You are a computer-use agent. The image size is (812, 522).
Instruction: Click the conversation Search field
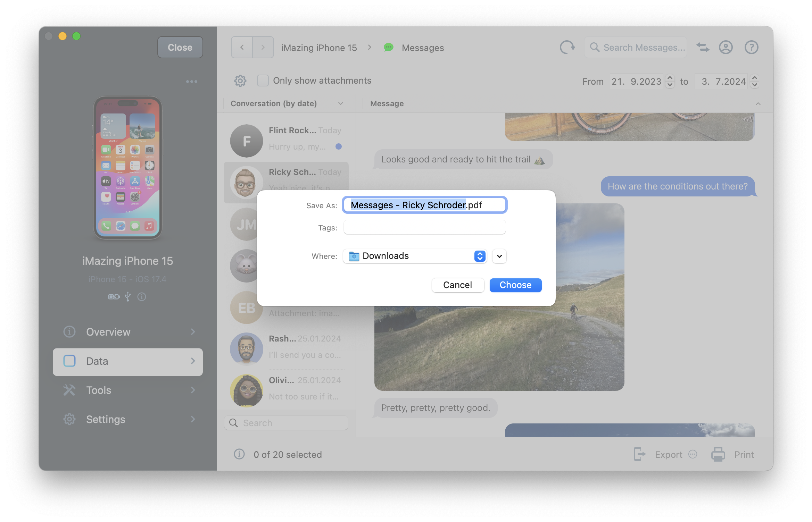286,423
